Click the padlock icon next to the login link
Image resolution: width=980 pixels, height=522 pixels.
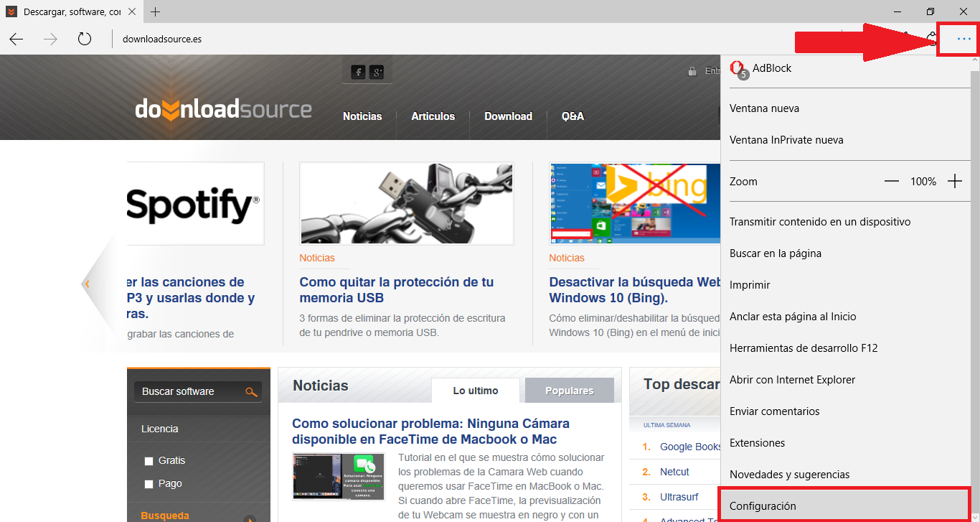692,71
